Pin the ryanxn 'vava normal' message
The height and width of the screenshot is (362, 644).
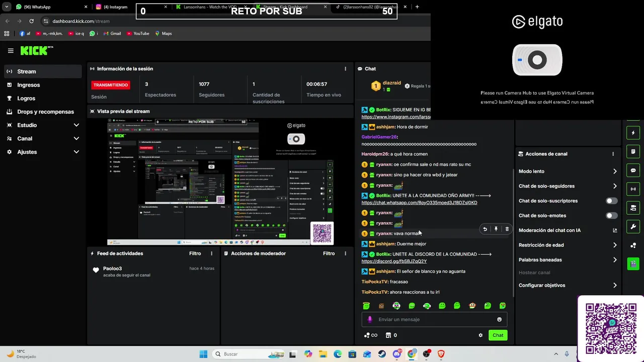pos(496,229)
